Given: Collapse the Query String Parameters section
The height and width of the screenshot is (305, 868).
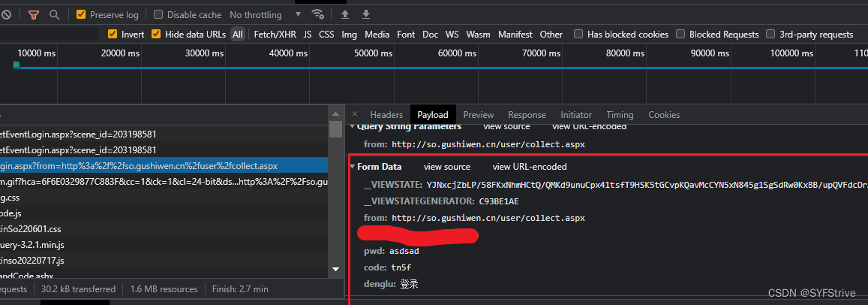Looking at the screenshot, I should point(353,126).
